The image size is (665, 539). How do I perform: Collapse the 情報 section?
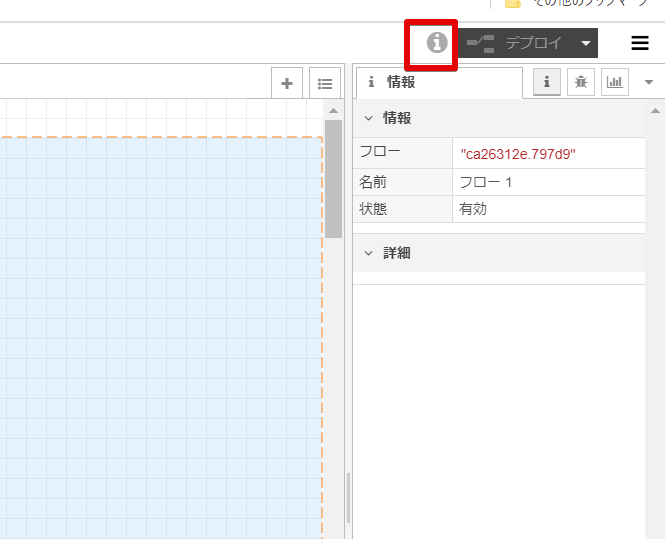[368, 118]
